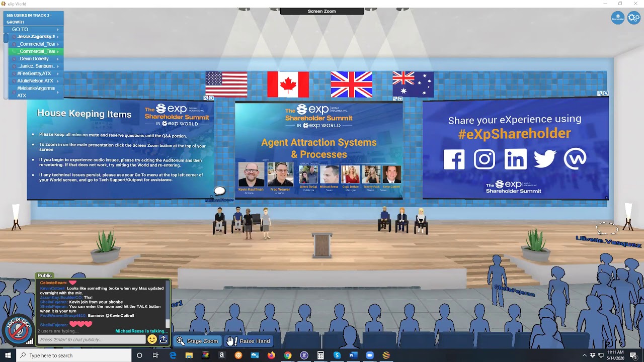This screenshot has width=644, height=362.
Task: Click the Raise Hand button
Action: pos(249,341)
